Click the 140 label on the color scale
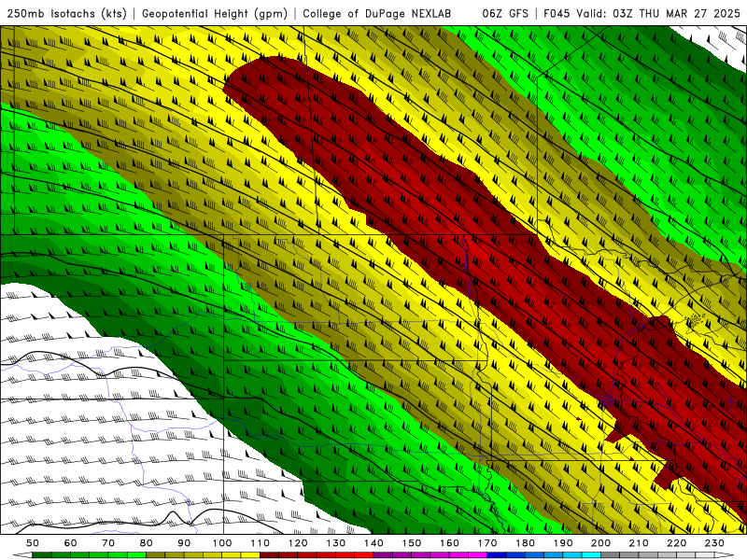747x560 pixels. click(x=374, y=543)
